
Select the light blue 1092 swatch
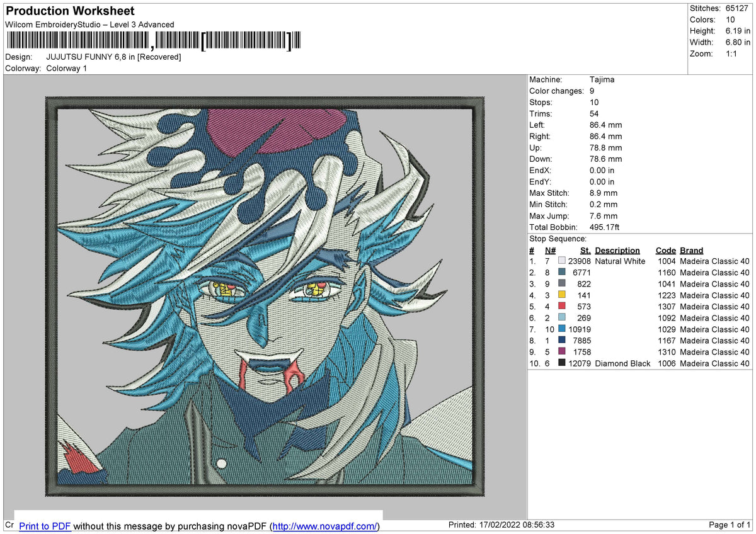pos(562,318)
